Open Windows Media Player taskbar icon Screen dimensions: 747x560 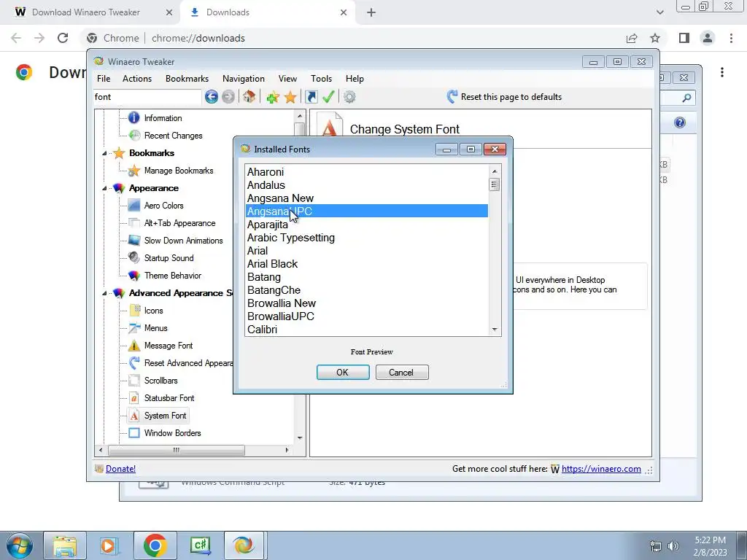click(x=109, y=545)
